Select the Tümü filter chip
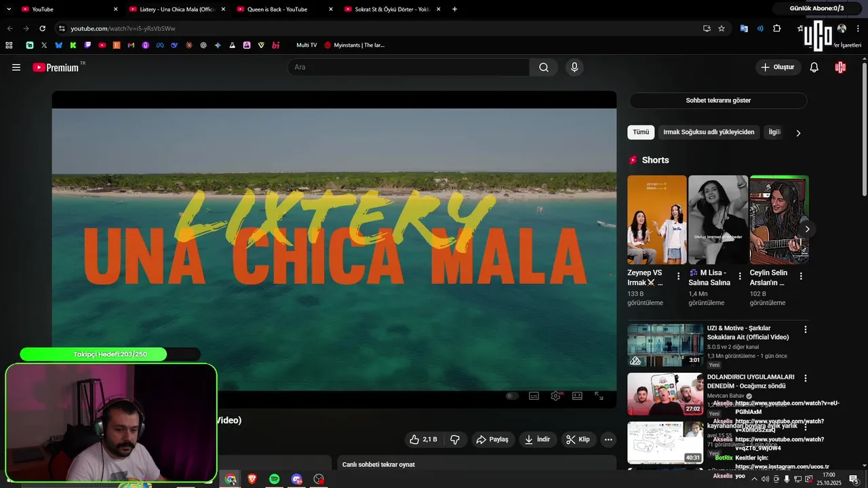This screenshot has width=868, height=488. point(641,132)
